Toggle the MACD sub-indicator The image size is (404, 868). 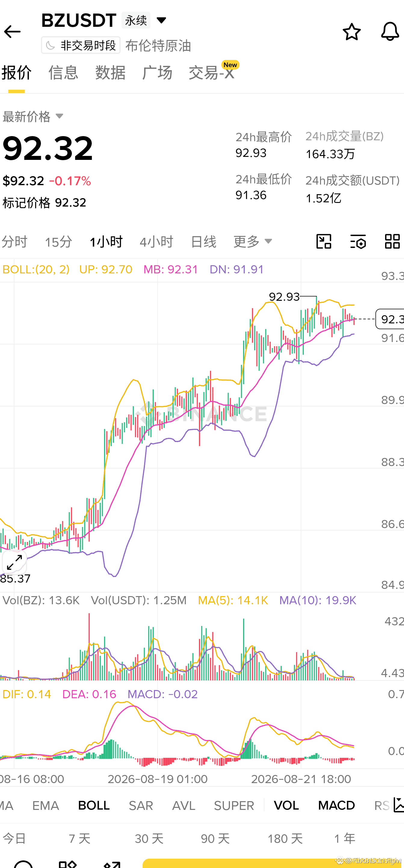pos(337,805)
